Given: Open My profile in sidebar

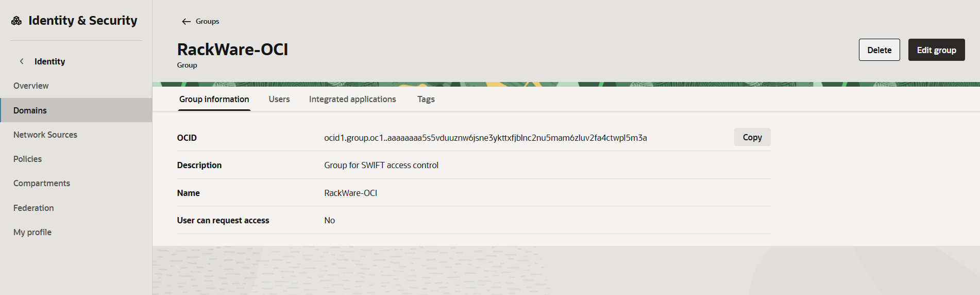Looking at the screenshot, I should (x=32, y=232).
